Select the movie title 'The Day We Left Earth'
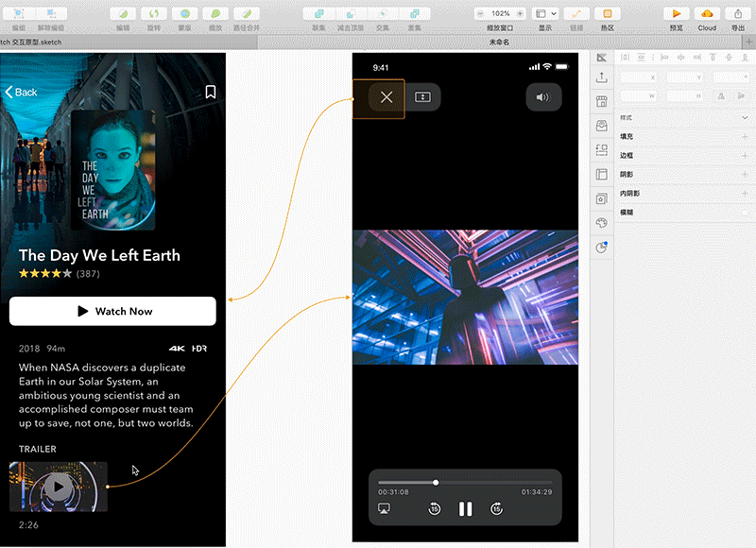756x548 pixels. (99, 255)
